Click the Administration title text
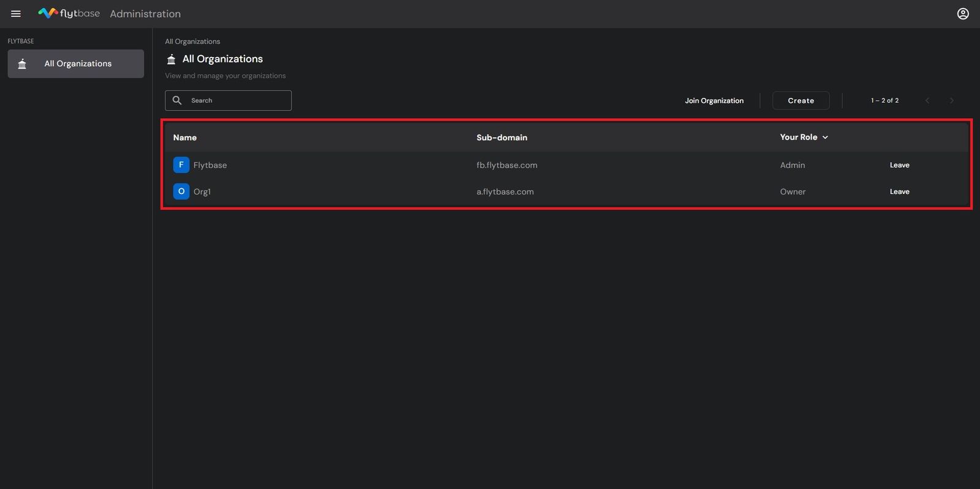Screen dimensions: 980x489 [x=145, y=13]
